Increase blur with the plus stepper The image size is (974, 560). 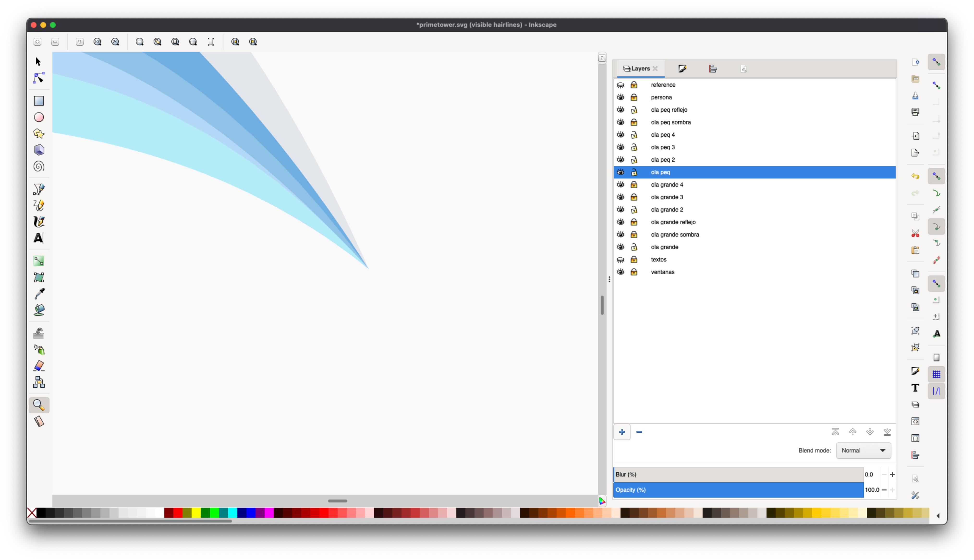tap(892, 475)
